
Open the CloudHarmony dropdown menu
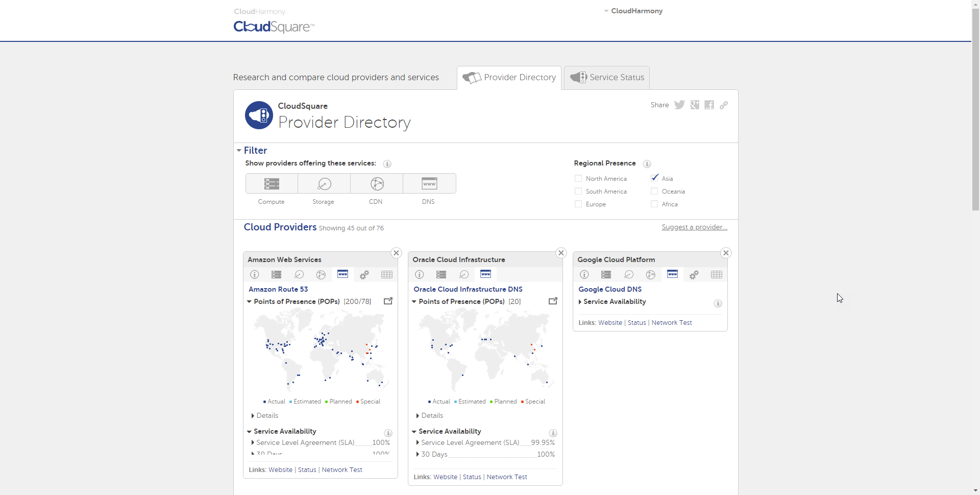(633, 11)
